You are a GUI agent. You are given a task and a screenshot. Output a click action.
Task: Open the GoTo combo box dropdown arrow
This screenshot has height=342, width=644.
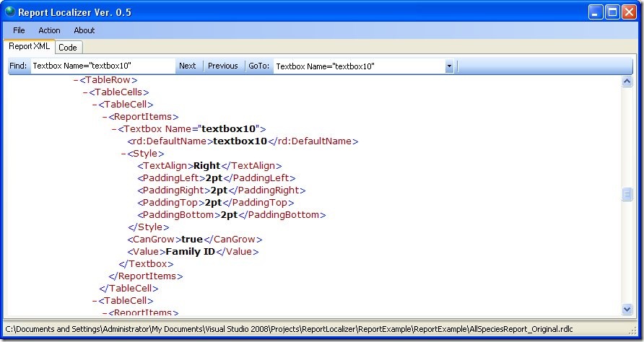449,66
